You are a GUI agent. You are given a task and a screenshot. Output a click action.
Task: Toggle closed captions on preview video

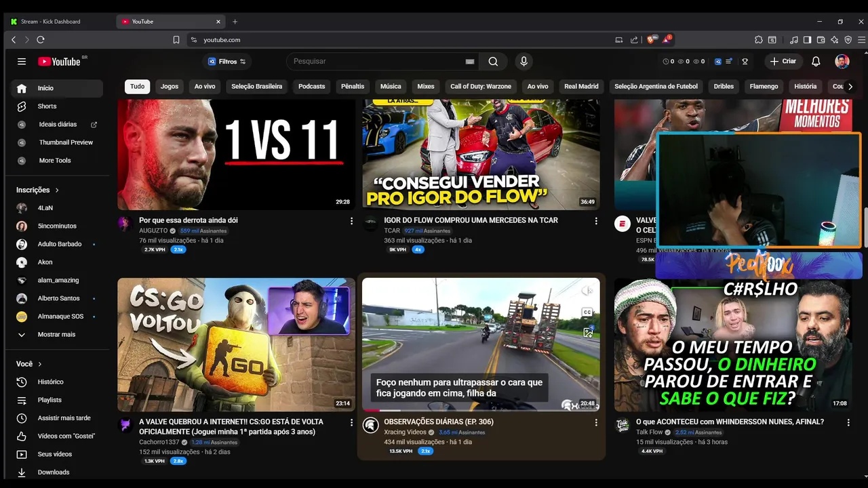(587, 312)
